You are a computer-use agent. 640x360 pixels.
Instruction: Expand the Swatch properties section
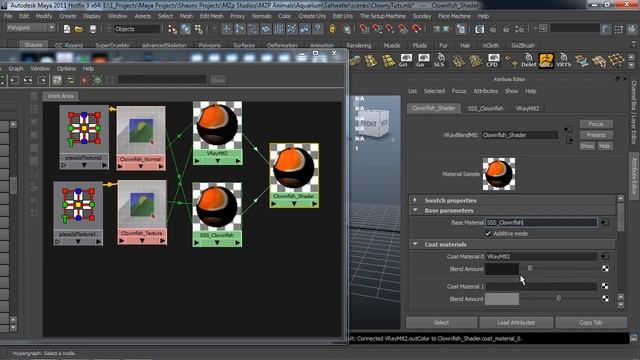click(x=415, y=200)
